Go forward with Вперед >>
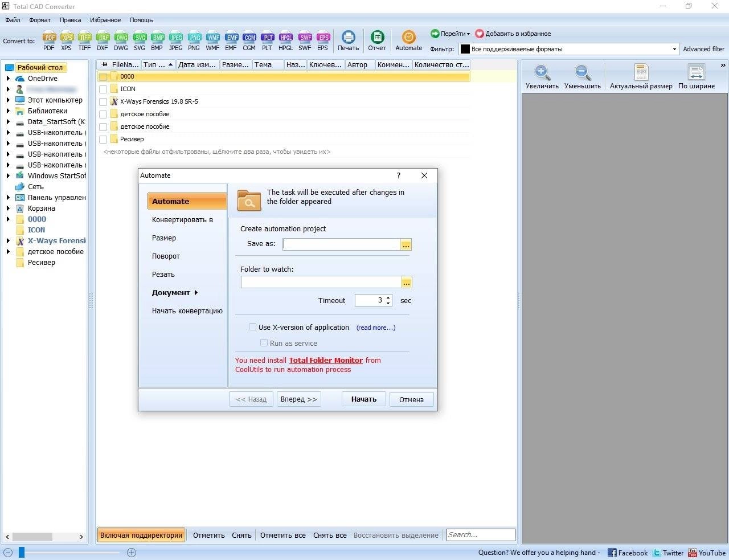Viewport: 729px width, 560px height. pyautogui.click(x=298, y=399)
